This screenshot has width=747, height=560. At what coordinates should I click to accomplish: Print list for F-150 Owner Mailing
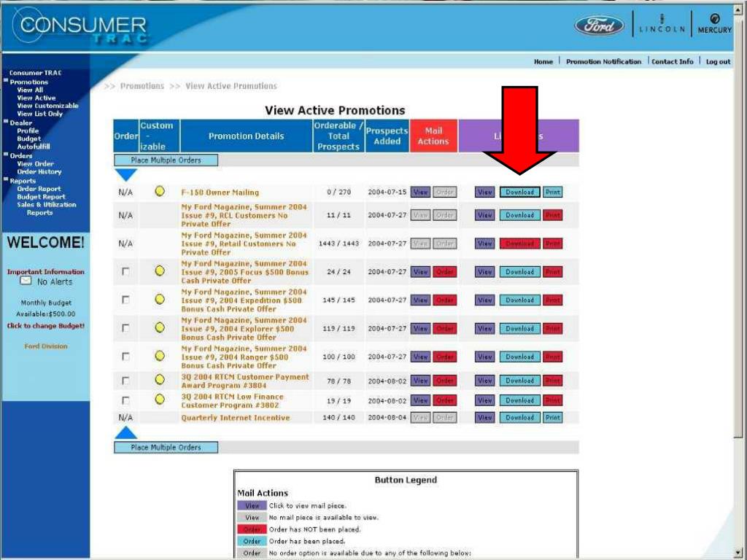pos(553,192)
